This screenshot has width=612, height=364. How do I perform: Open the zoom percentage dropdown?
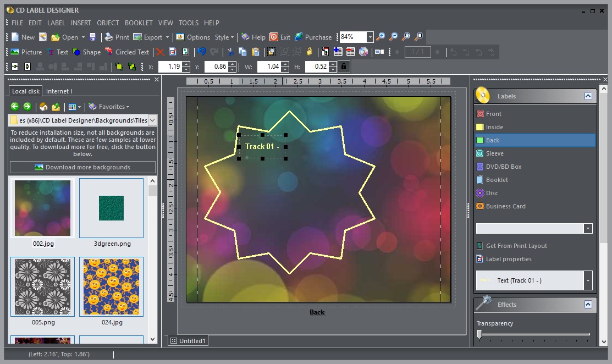[x=371, y=37]
